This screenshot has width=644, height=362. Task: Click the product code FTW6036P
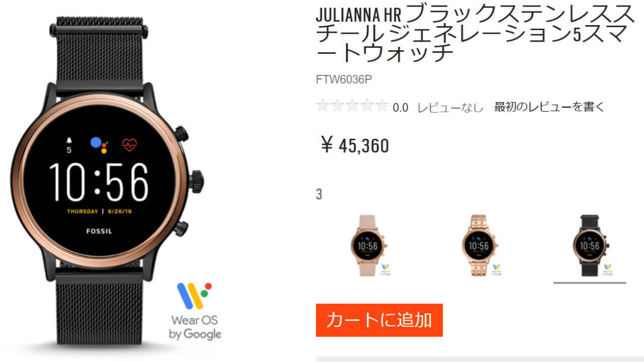click(x=344, y=79)
